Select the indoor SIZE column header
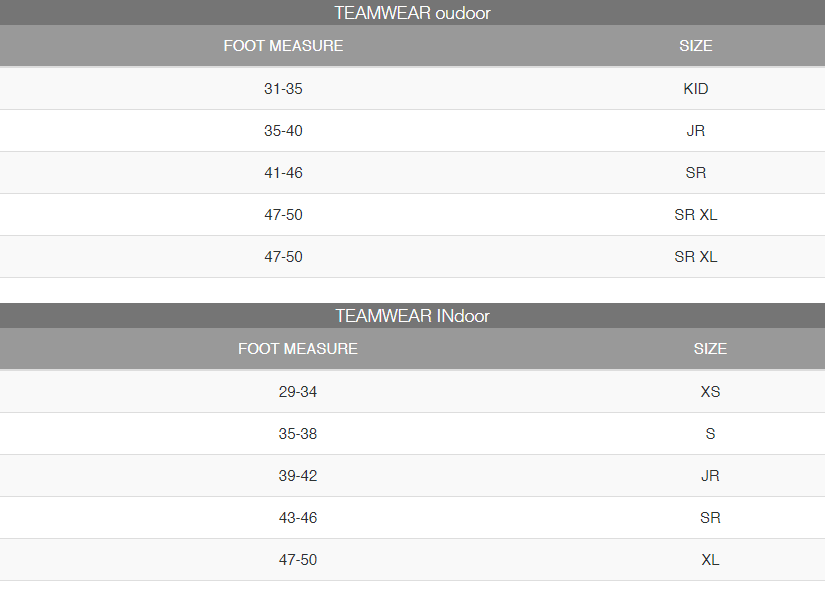 (710, 349)
